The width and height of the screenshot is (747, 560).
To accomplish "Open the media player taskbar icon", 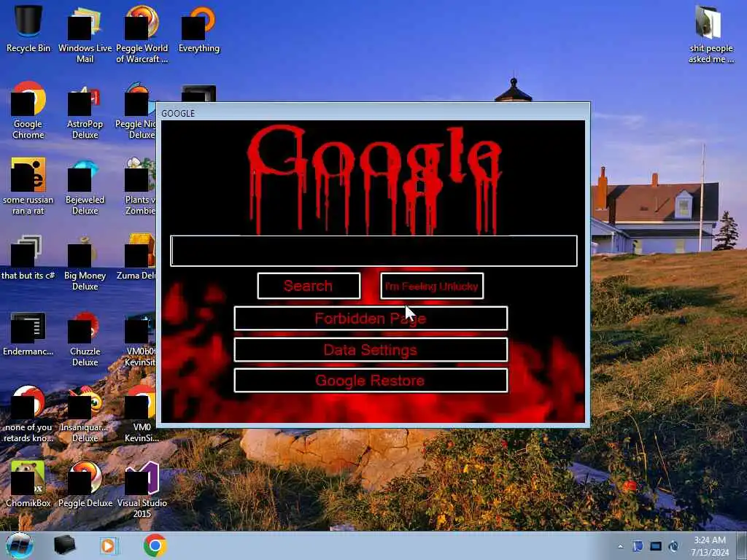I will 109,545.
